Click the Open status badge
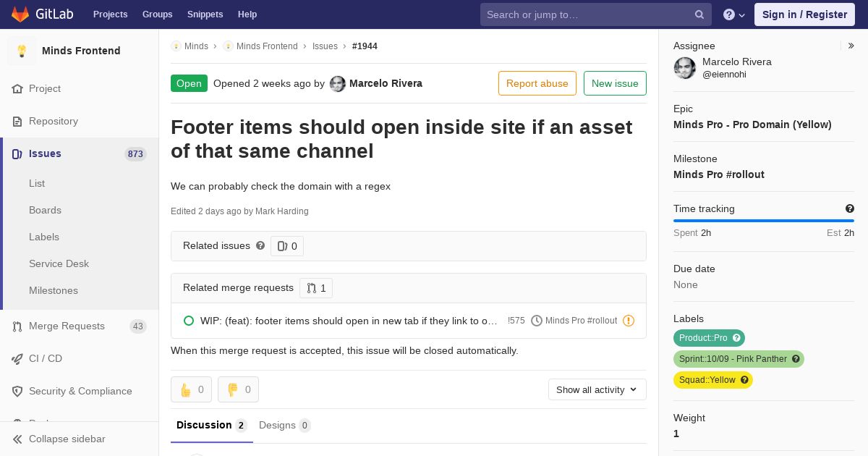Viewport: 868px width, 456px height. [189, 83]
